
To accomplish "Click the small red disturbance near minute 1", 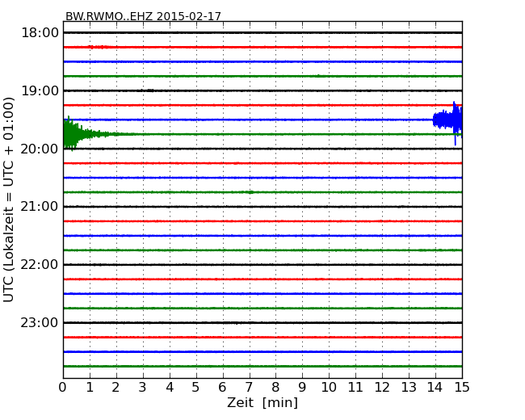I will point(98,47).
